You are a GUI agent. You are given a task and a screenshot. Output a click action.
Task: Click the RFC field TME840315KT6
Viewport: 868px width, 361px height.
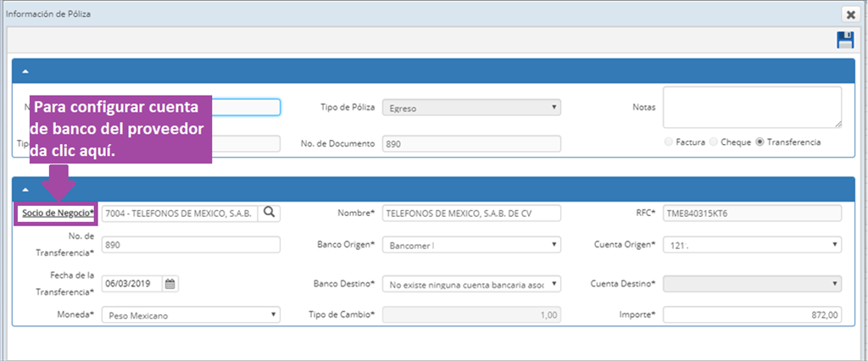753,214
